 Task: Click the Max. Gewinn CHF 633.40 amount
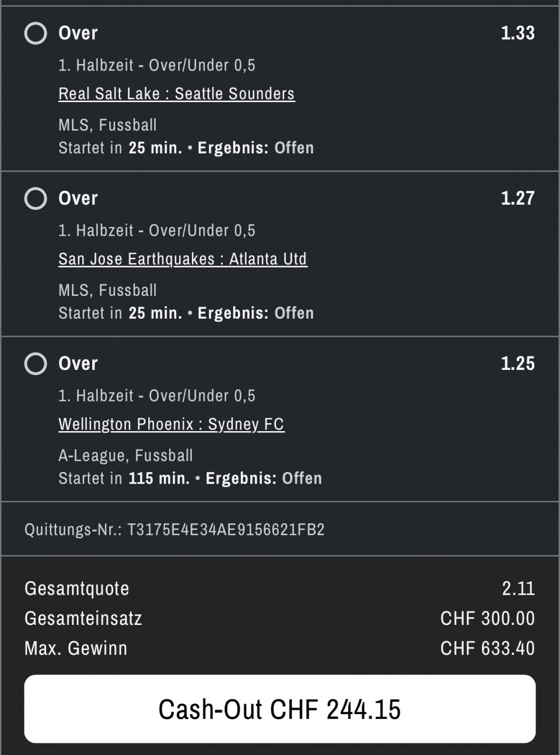(487, 648)
